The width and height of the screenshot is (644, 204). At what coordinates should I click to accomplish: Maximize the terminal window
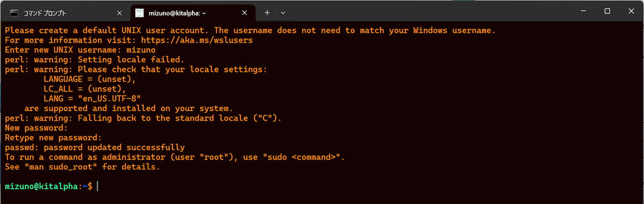click(x=607, y=11)
